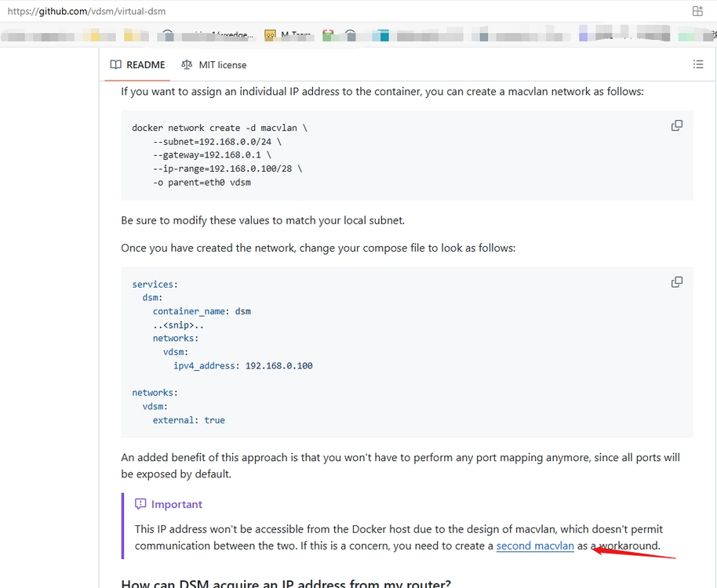717x588 pixels.
Task: Click the "services:" line in YAML
Action: click(155, 284)
